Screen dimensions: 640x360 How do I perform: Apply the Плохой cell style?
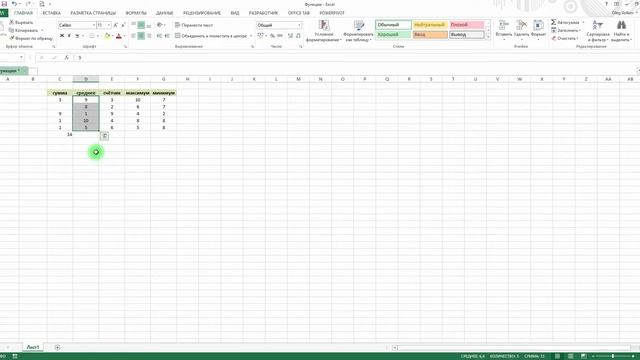pyautogui.click(x=467, y=25)
